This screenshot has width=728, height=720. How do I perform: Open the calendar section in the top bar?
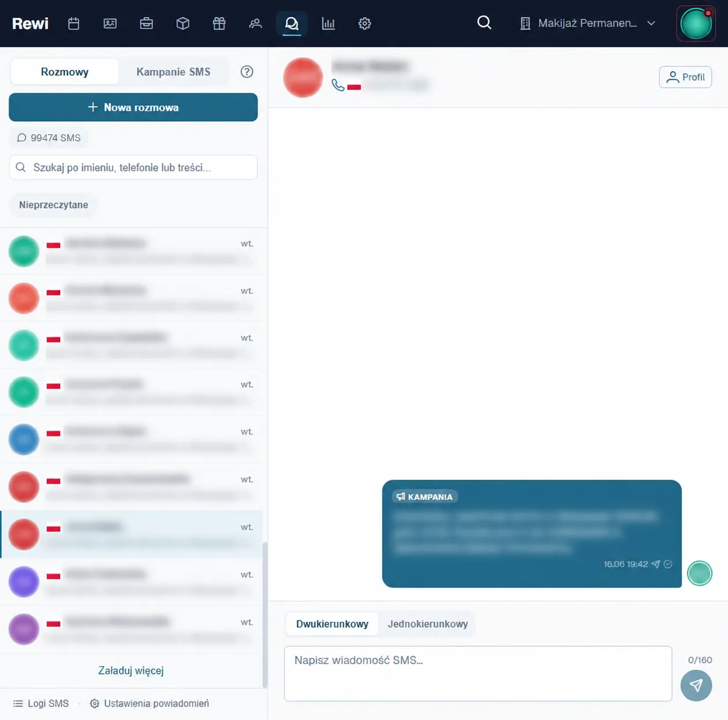[x=73, y=24]
